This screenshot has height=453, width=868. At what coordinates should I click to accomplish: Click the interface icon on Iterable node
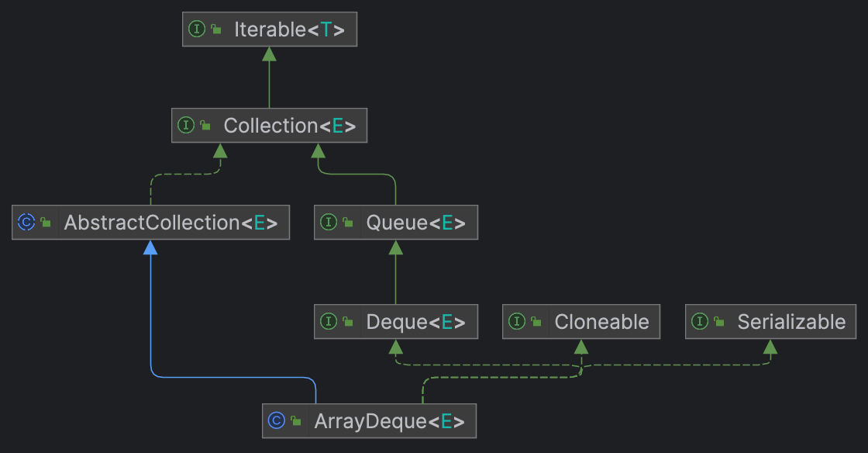click(x=197, y=29)
